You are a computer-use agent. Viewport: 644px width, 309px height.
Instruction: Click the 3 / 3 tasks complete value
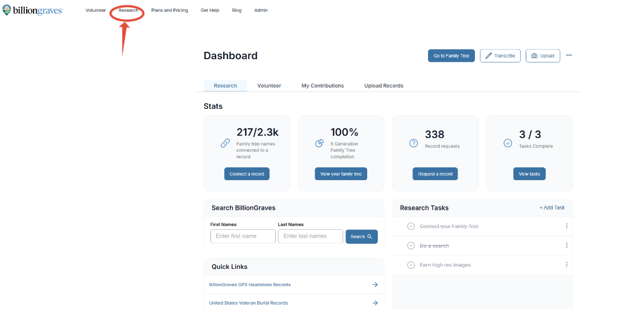pos(530,134)
